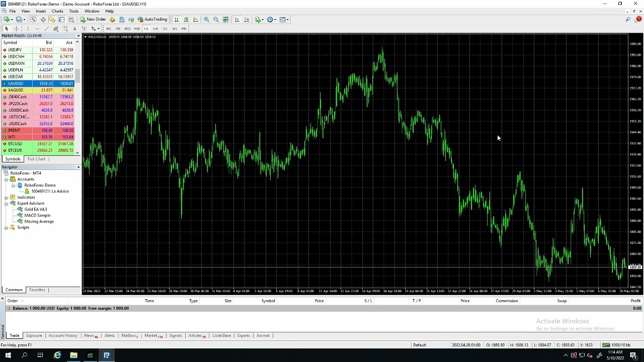
Task: Open the Charts menu
Action: [57, 11]
